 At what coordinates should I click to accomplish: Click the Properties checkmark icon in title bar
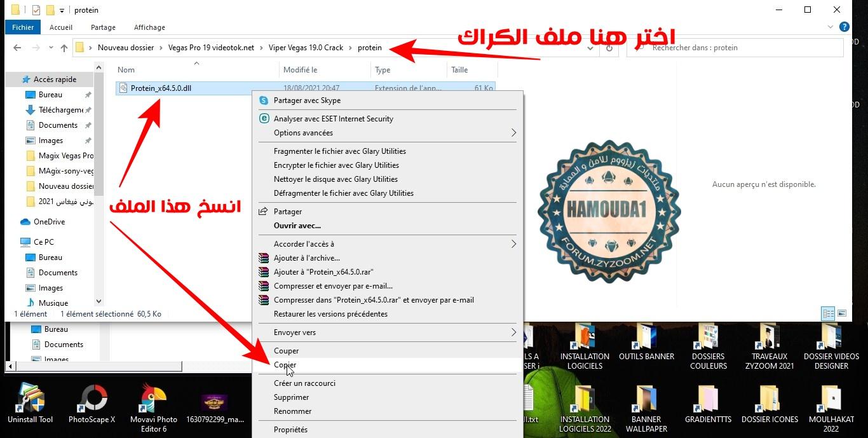click(x=36, y=10)
